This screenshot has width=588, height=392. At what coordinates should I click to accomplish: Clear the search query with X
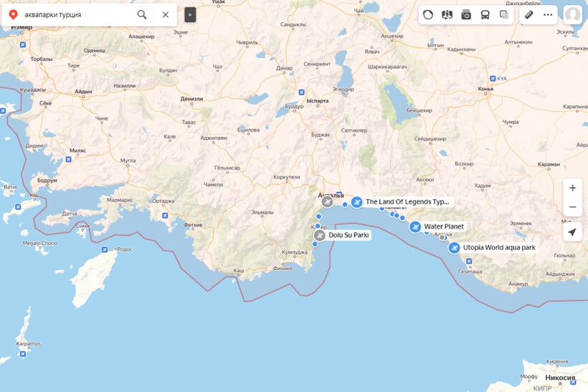(166, 14)
